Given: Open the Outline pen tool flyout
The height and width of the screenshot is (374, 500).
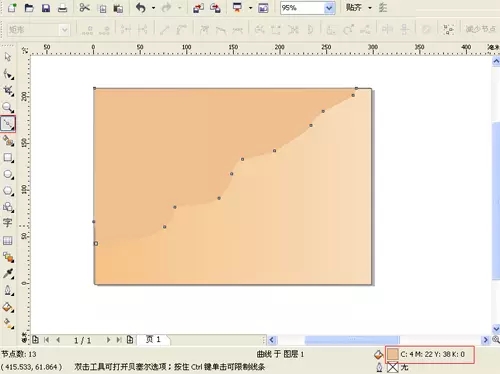Looking at the screenshot, I should point(8,290).
